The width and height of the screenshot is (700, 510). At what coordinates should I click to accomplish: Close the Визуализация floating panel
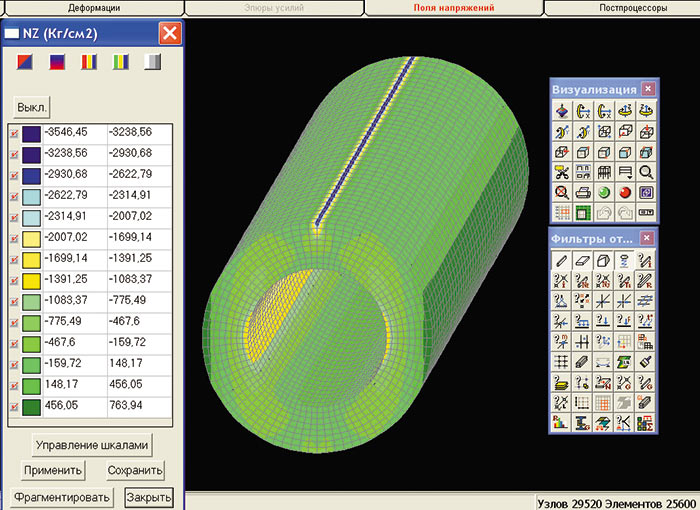[647, 89]
